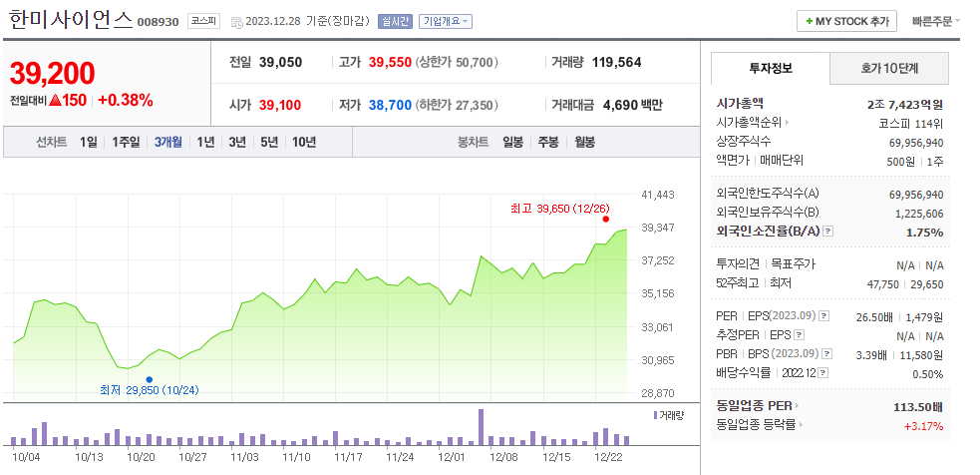Screen dimensions: 980x475
Task: Select the 1년 line chart period
Action: click(x=205, y=142)
